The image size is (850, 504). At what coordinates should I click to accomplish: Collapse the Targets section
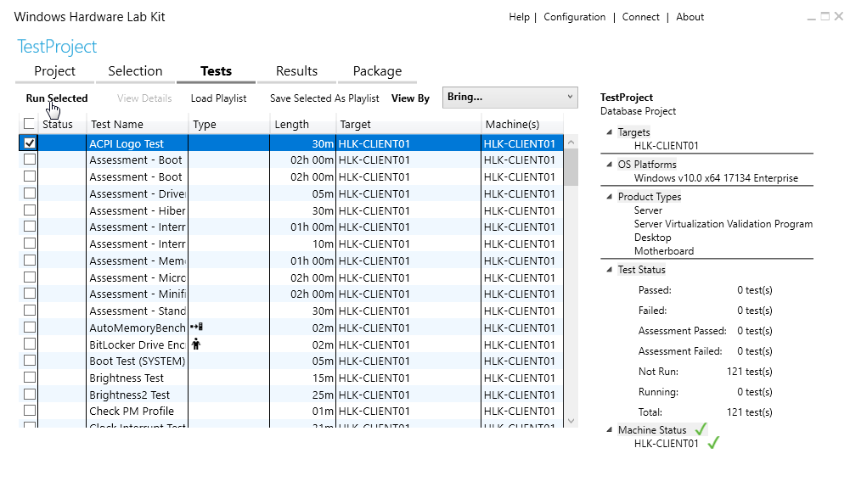[610, 132]
